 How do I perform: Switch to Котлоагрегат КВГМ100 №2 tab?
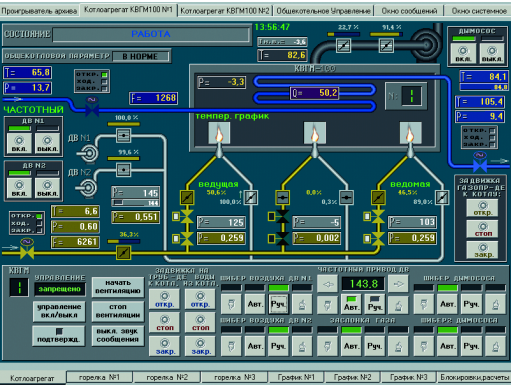pos(225,11)
